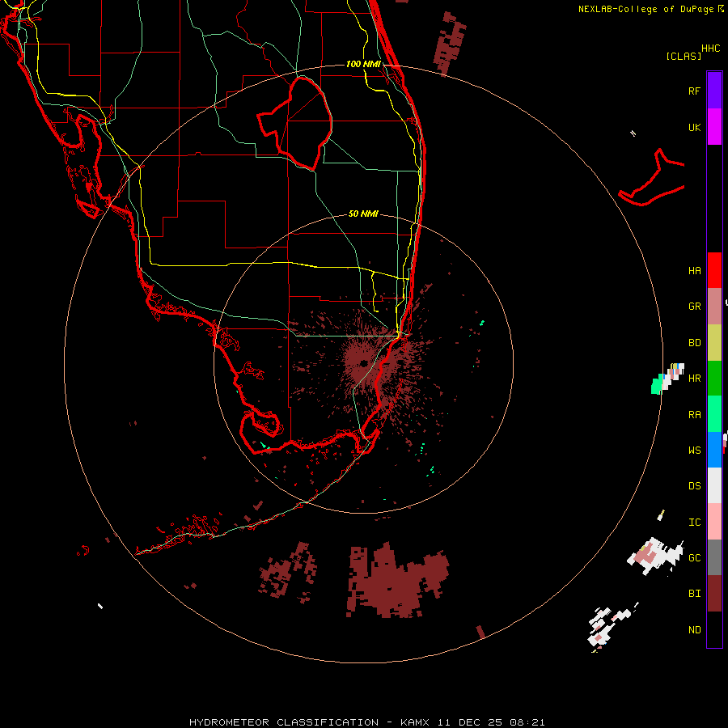Click the RF legend label
The width and height of the screenshot is (728, 728).
pos(694,91)
